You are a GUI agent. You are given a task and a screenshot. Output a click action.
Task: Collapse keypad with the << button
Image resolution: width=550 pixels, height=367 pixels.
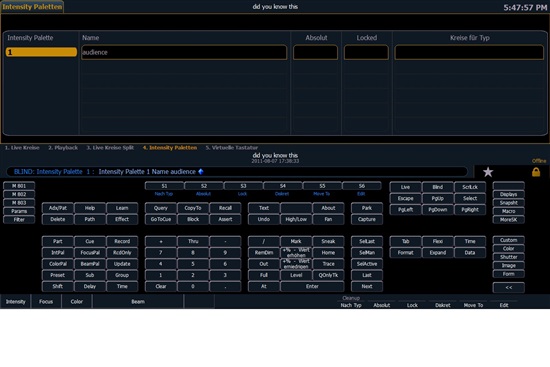509,287
